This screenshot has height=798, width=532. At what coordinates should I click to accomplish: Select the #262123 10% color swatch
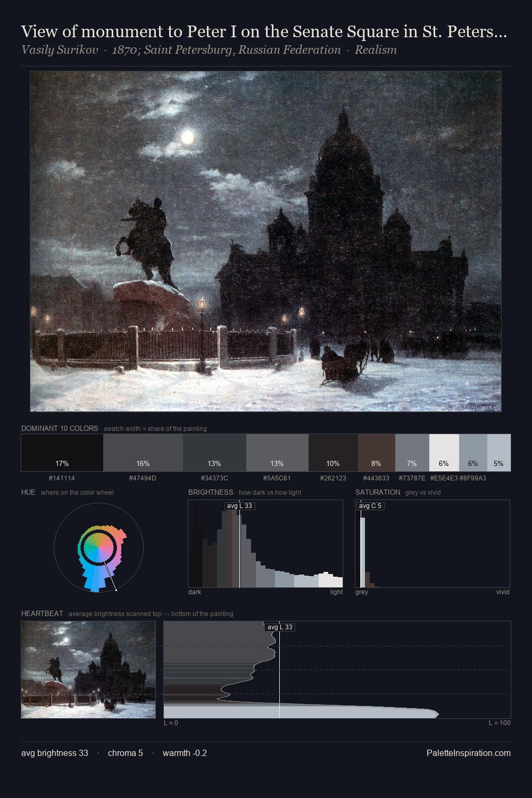[333, 453]
